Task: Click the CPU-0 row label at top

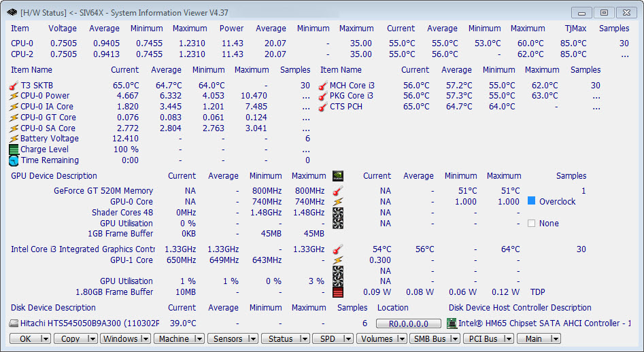Action: (22, 43)
